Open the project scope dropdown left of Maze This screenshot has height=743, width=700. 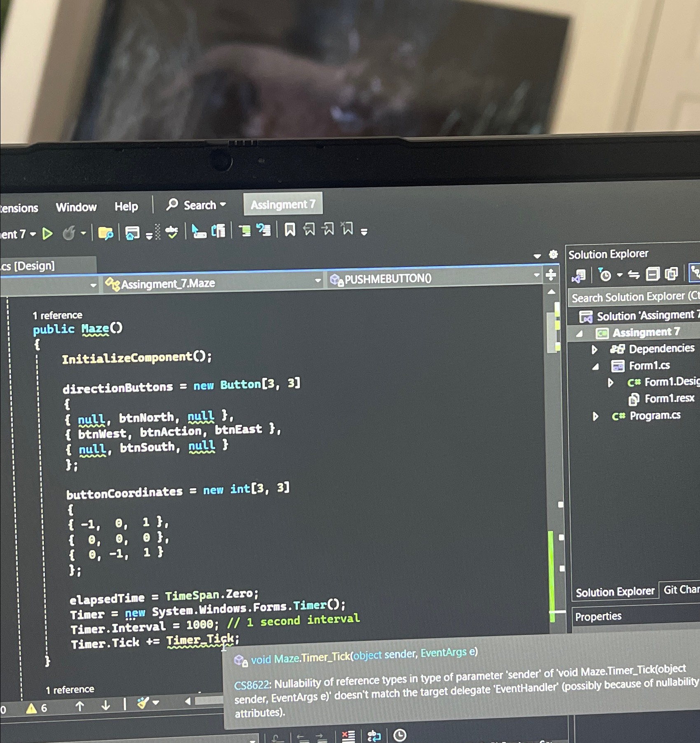(93, 285)
